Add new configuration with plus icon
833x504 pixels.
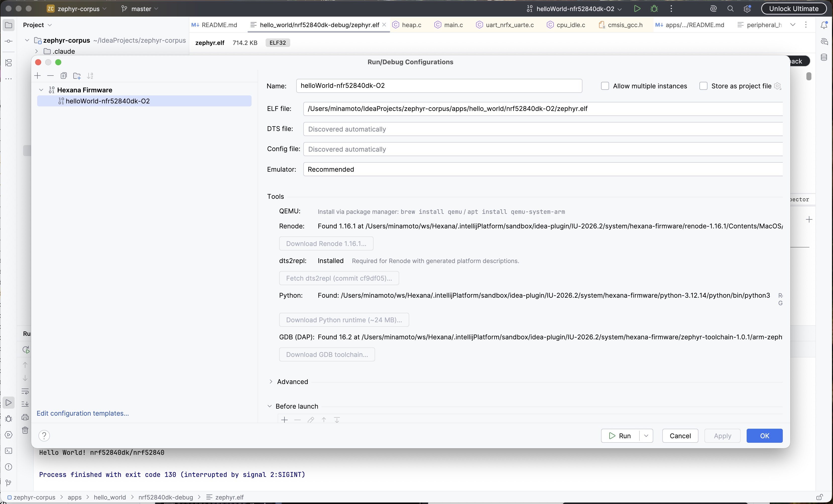[x=37, y=76]
